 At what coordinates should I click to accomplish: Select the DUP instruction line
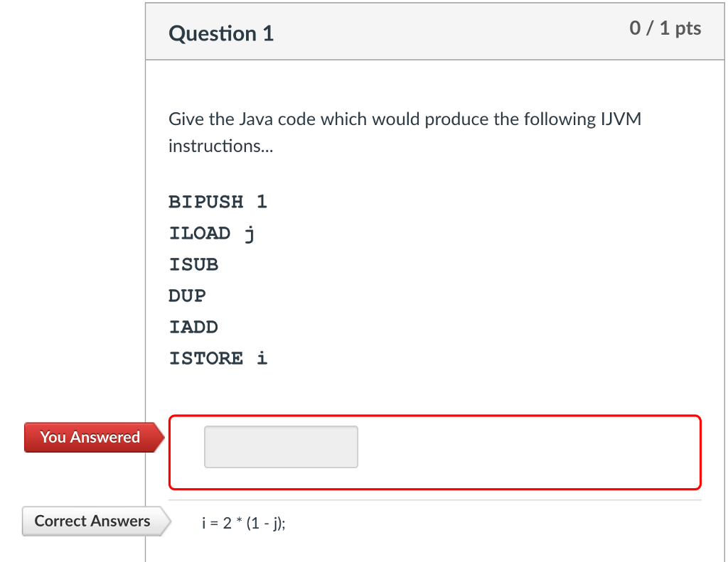[x=187, y=296]
